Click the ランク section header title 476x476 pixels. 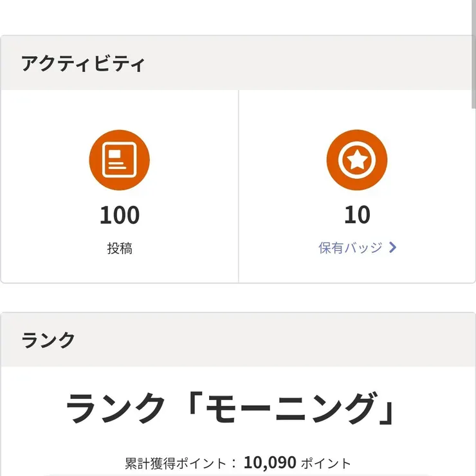(48, 340)
